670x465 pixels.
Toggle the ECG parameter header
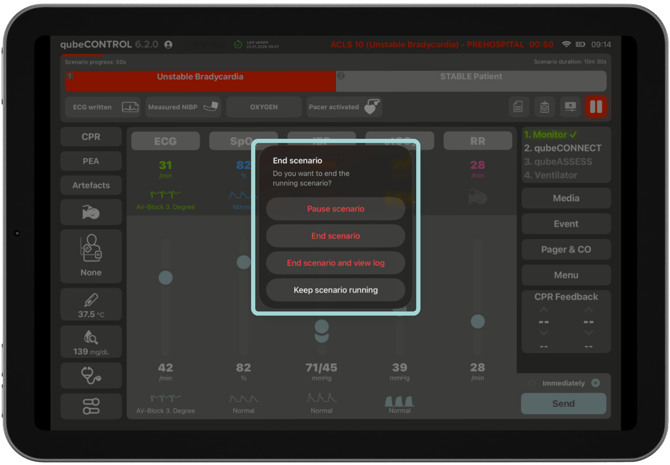click(165, 141)
